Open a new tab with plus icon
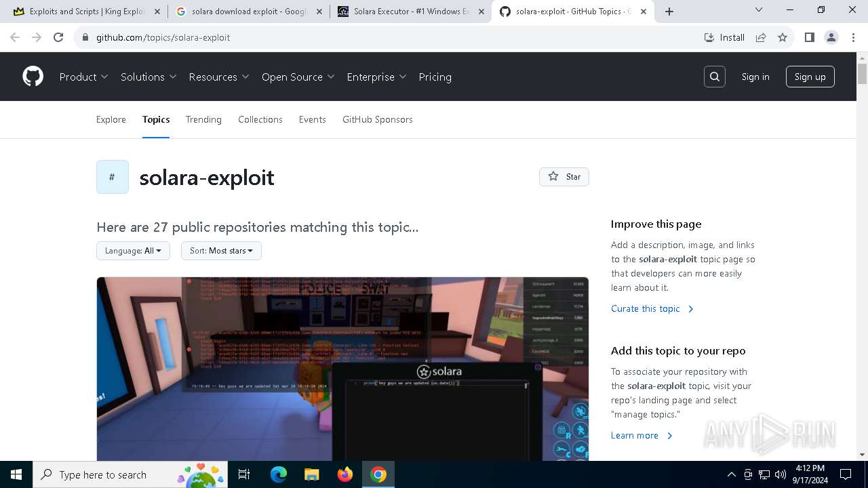Image resolution: width=868 pixels, height=488 pixels. (669, 11)
